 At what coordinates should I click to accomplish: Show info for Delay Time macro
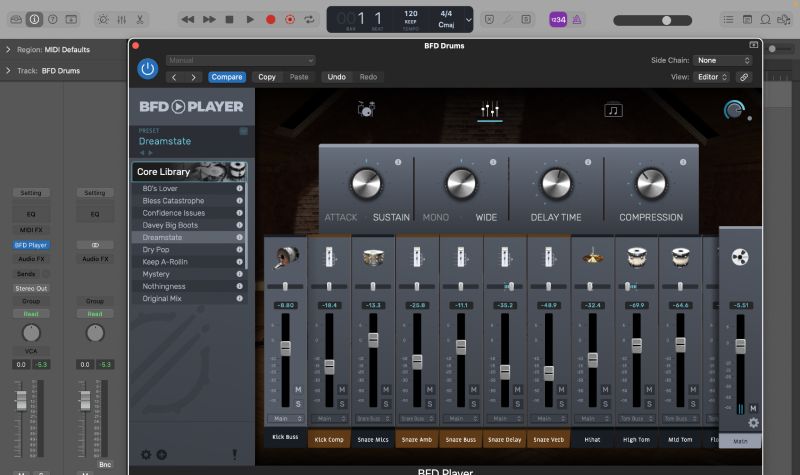(x=588, y=162)
